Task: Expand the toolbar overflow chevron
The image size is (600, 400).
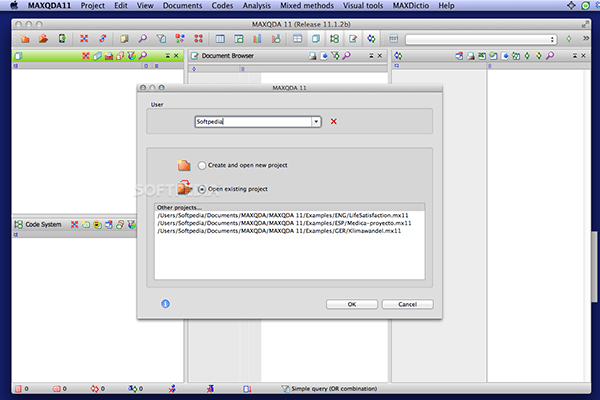Action: pyautogui.click(x=586, y=39)
